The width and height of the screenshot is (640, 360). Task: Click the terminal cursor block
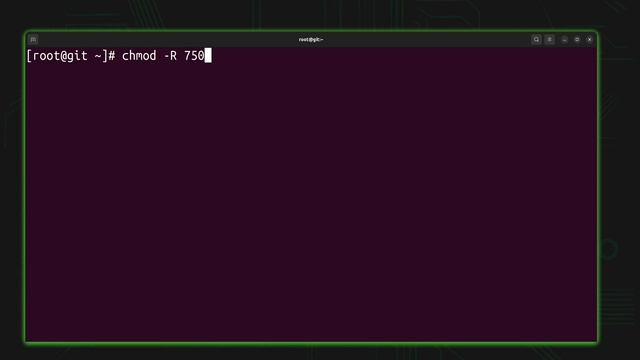tap(208, 56)
